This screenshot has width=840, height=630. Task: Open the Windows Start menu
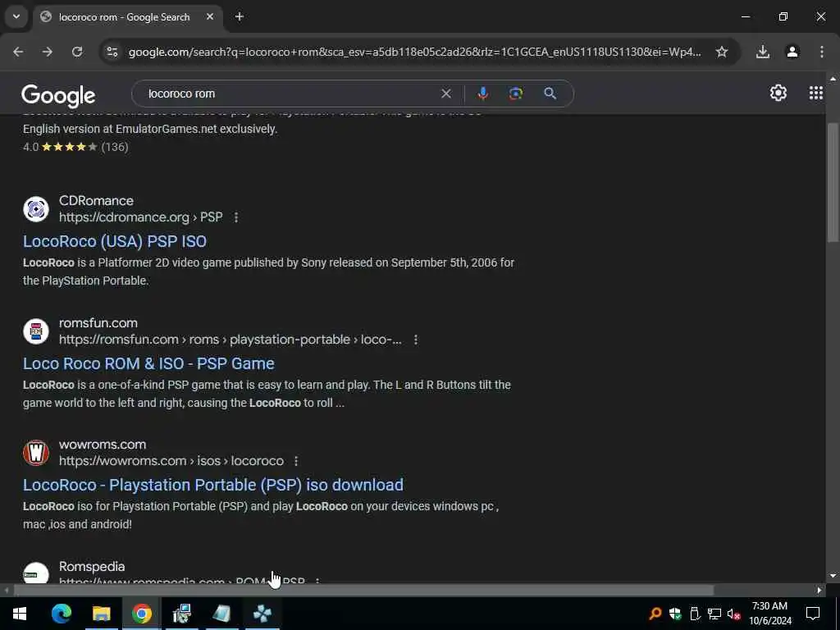coord(20,614)
